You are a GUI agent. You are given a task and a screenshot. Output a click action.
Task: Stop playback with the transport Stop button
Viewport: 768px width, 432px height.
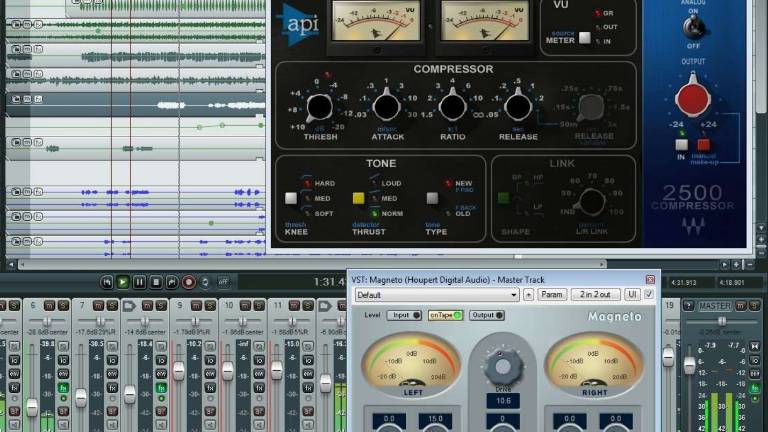pyautogui.click(x=156, y=282)
